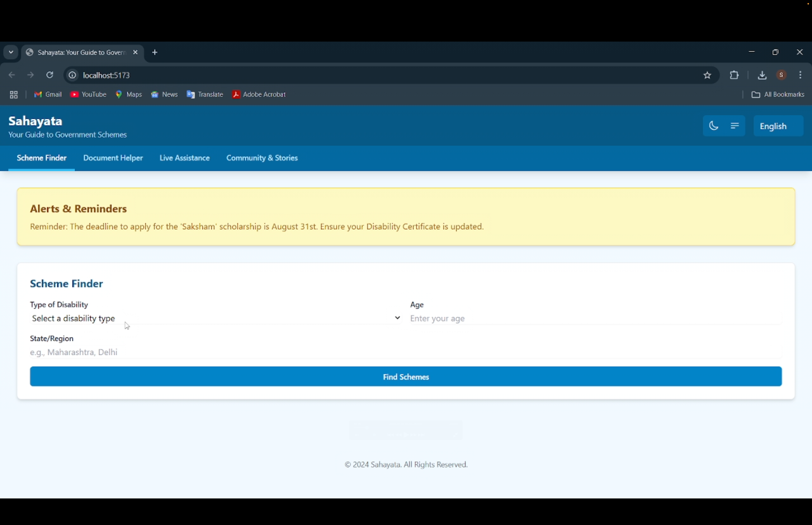Reload the page with the refresh icon
The height and width of the screenshot is (525, 812).
[50, 75]
